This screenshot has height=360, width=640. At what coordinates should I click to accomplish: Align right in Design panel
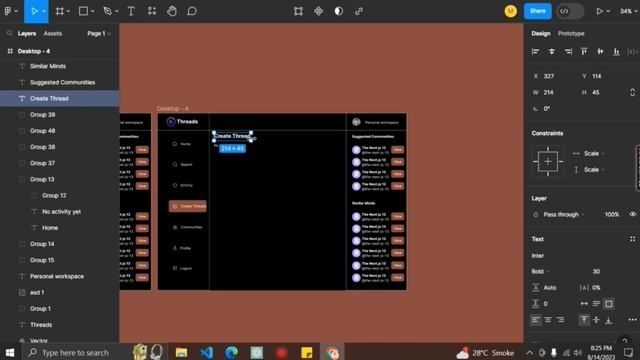[x=568, y=51]
